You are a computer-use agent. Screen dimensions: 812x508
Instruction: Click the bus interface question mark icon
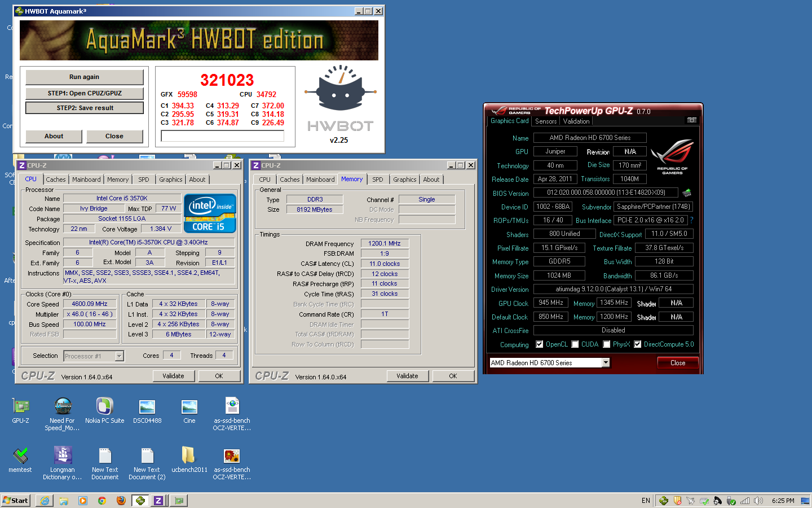(x=691, y=220)
